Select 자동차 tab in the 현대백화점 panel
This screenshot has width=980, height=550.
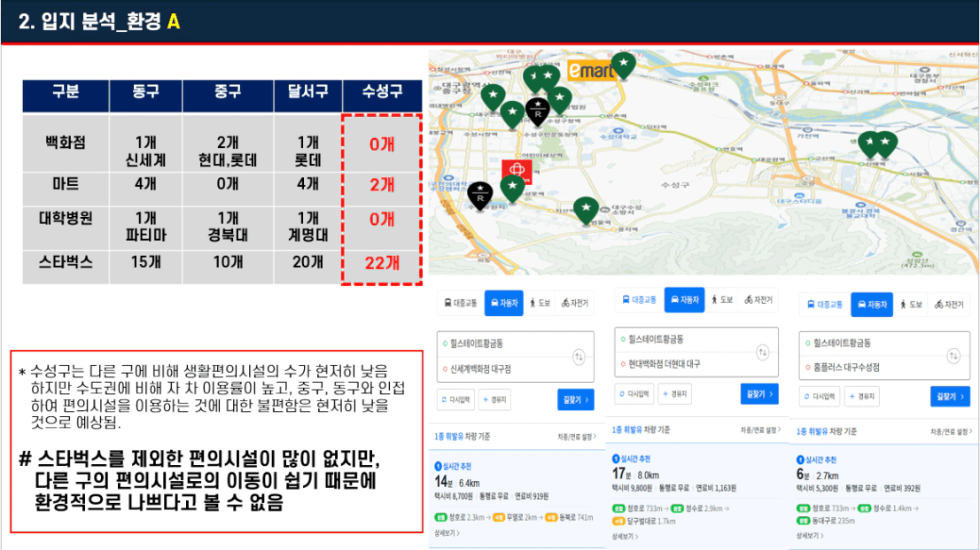(x=684, y=300)
